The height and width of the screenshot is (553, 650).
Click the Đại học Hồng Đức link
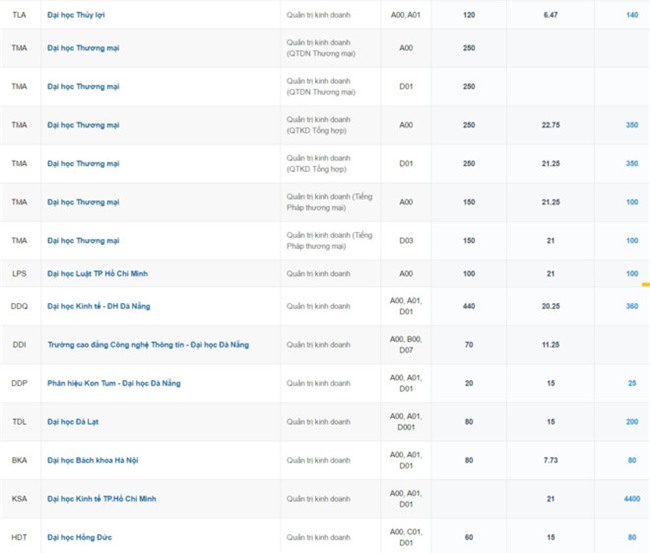pos(79,537)
